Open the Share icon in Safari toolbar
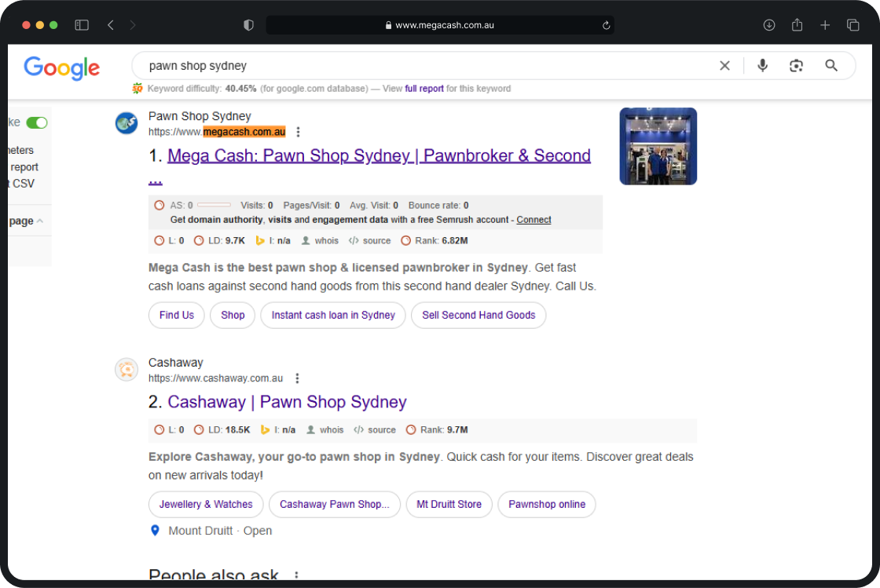Screen dimensions: 880x588 click(x=797, y=24)
